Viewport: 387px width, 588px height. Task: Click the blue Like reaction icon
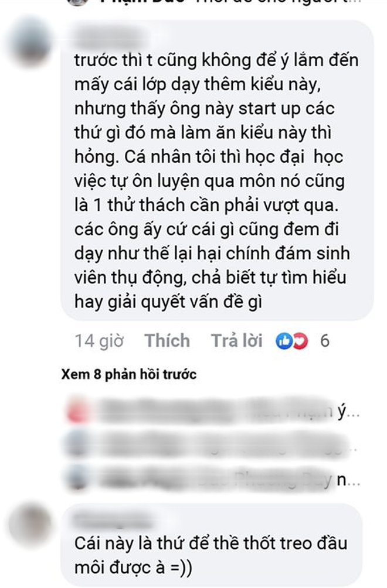(284, 341)
